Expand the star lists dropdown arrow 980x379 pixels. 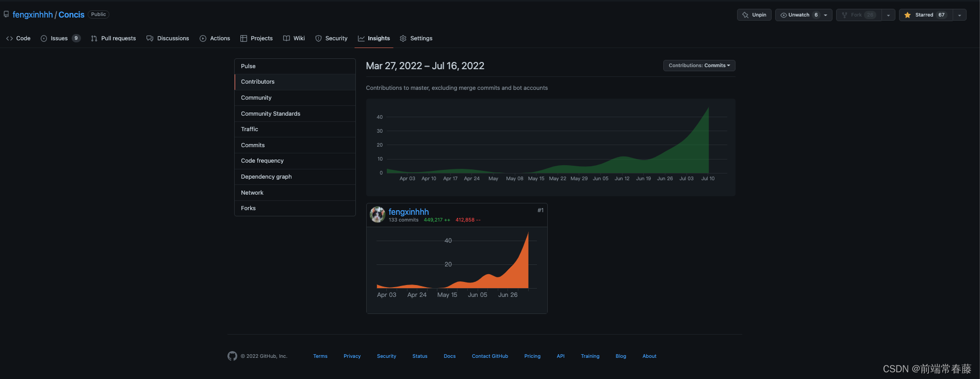959,15
